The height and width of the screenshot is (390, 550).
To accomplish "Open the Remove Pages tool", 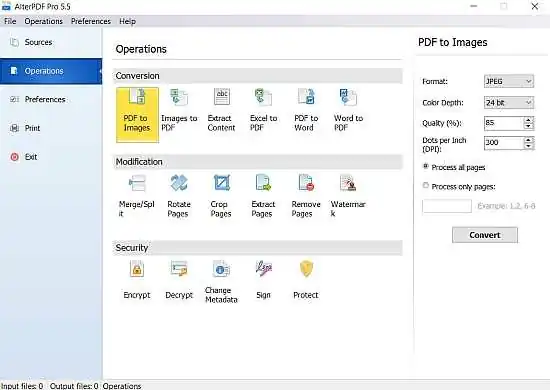I will coord(306,196).
